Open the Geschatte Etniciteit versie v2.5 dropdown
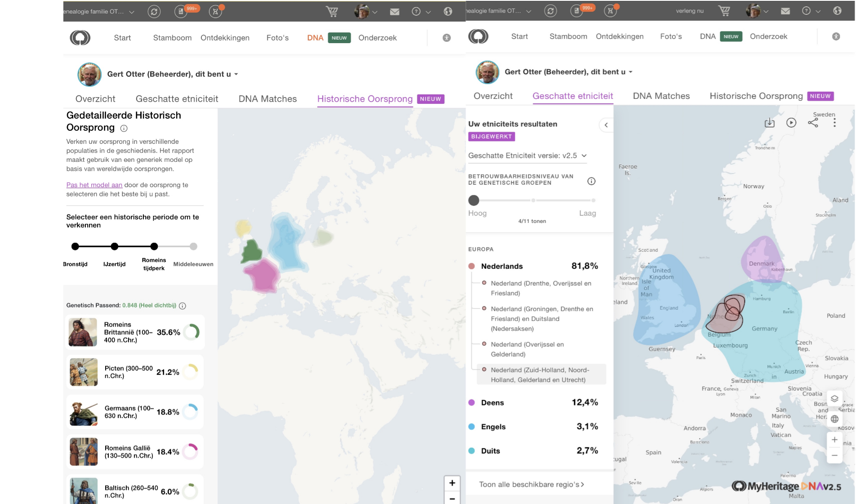The height and width of the screenshot is (504, 856). point(527,156)
